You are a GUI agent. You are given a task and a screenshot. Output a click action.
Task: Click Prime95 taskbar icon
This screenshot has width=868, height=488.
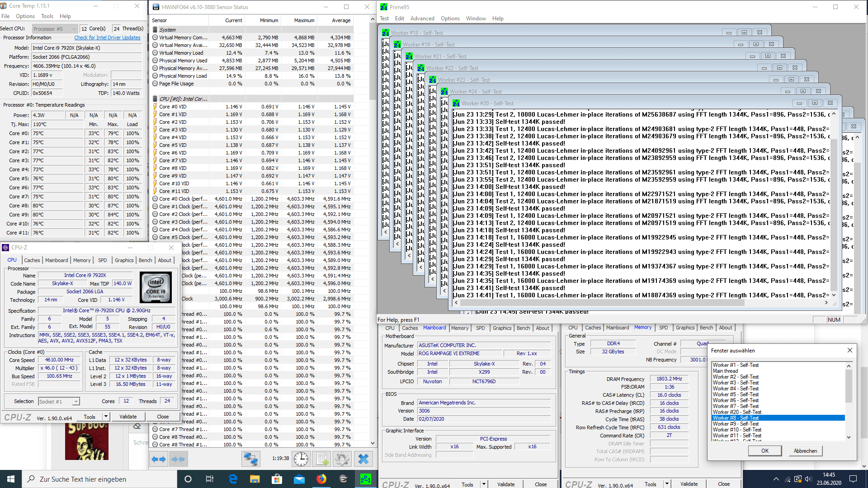coord(365,479)
